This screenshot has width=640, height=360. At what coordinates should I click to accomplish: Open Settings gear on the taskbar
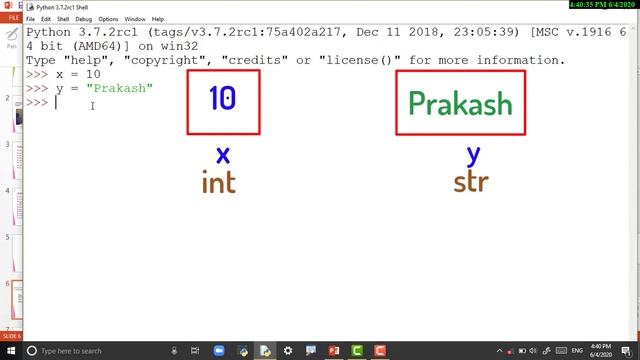point(288,351)
